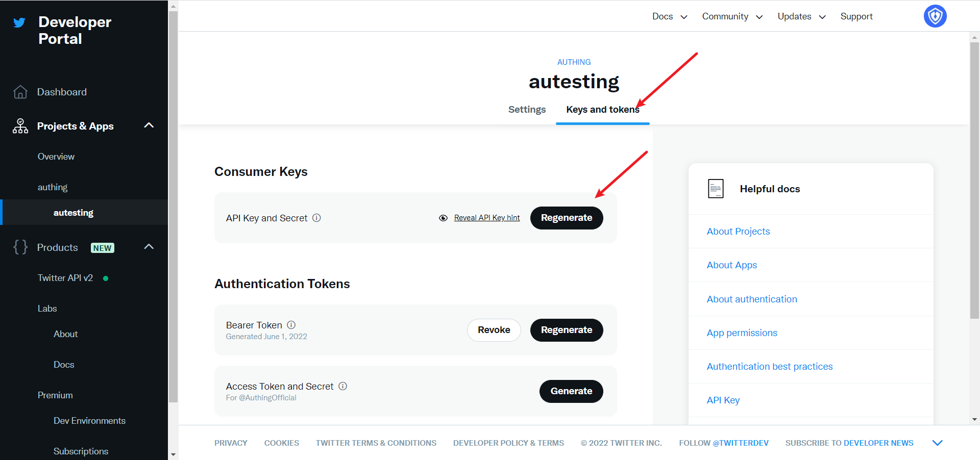
Task: Open the Docs dropdown menu
Action: coord(670,16)
